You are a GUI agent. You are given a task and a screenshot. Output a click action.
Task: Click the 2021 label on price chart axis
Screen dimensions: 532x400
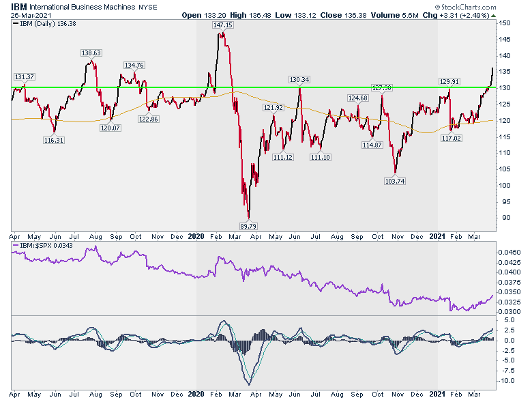coord(437,237)
